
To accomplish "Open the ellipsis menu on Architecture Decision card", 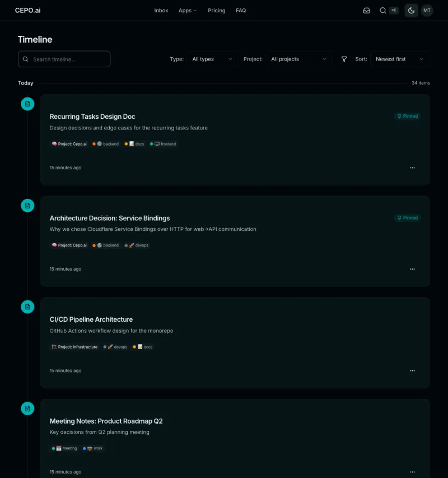I will coord(412,269).
